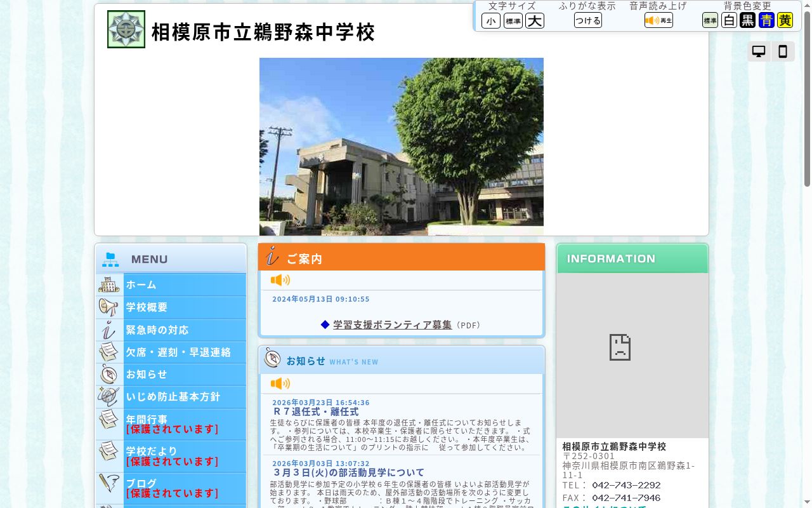This screenshot has height=508, width=812.
Task: Open ３月３日(火)の部活動見学について article
Action: (348, 473)
